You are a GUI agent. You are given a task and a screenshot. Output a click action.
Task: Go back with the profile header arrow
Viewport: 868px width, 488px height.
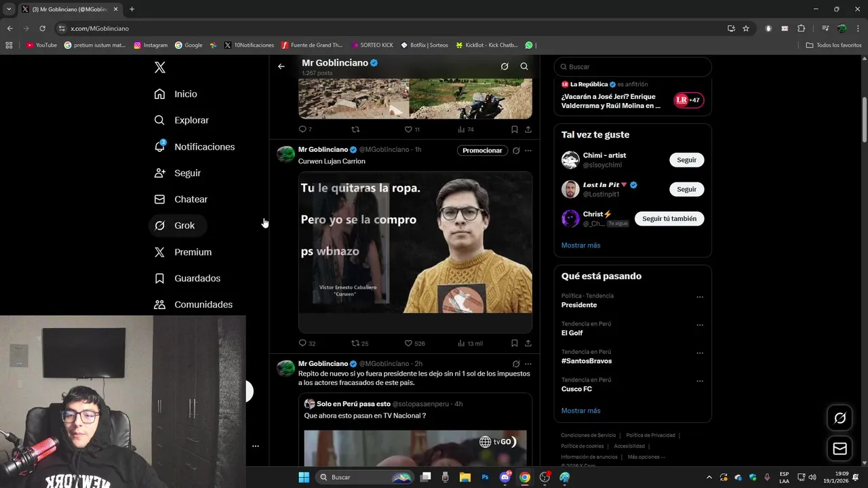[x=281, y=66]
